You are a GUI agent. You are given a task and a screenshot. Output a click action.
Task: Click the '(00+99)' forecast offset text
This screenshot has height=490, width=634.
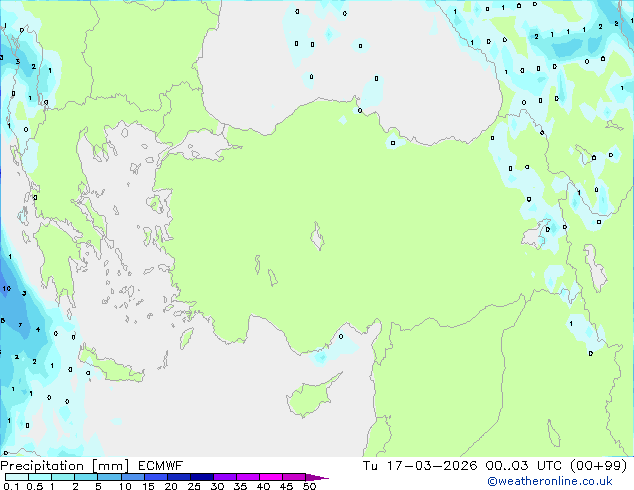pyautogui.click(x=598, y=466)
